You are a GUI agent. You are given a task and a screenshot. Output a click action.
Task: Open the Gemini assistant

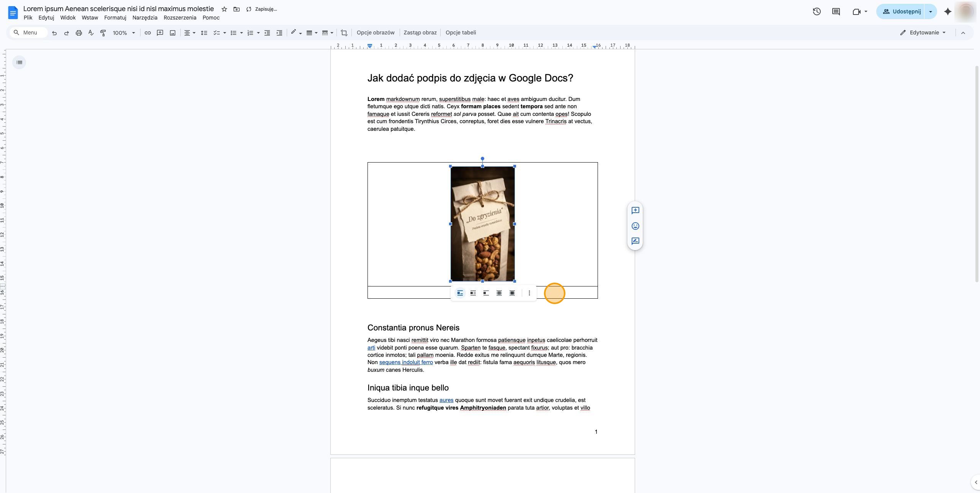point(948,11)
